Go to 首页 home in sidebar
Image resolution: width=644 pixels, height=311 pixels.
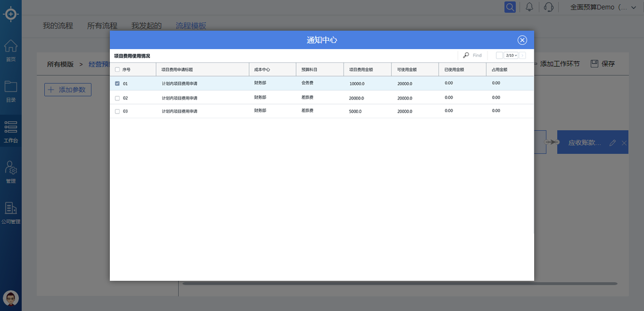click(11, 50)
